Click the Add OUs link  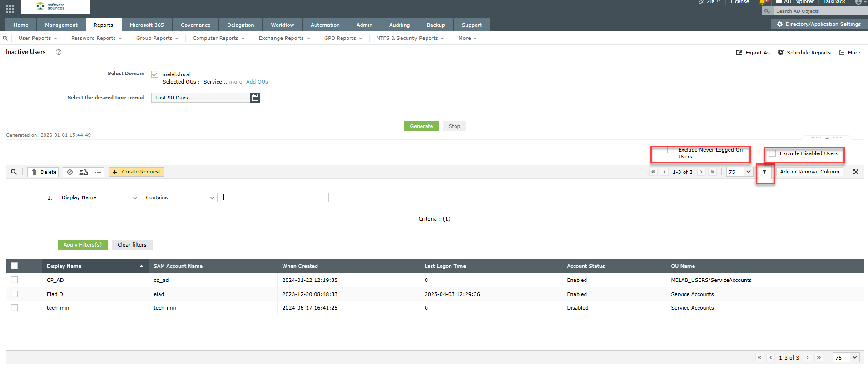[257, 82]
